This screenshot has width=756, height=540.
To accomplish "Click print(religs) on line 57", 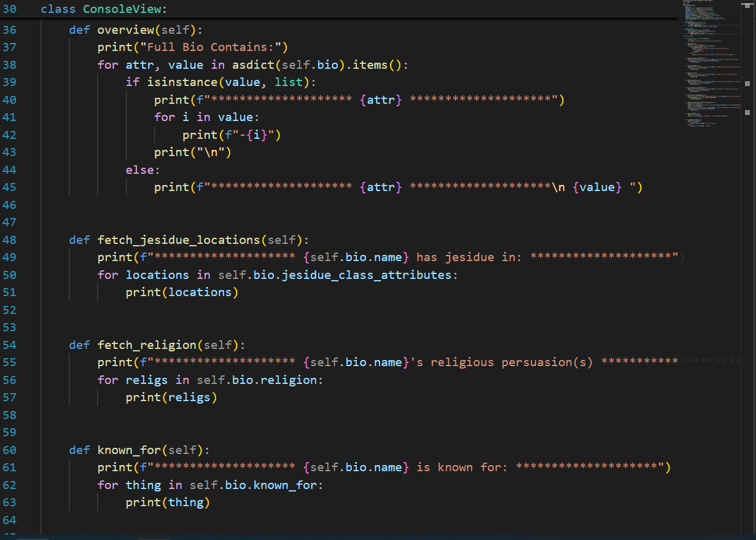I will (x=172, y=397).
